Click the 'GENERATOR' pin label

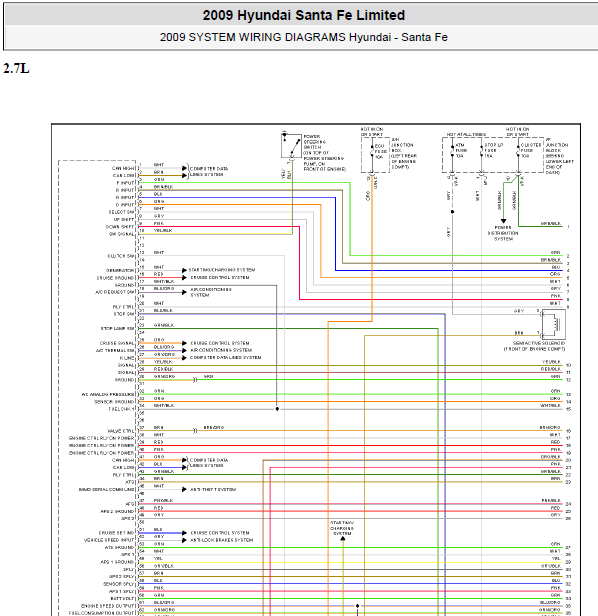point(120,271)
